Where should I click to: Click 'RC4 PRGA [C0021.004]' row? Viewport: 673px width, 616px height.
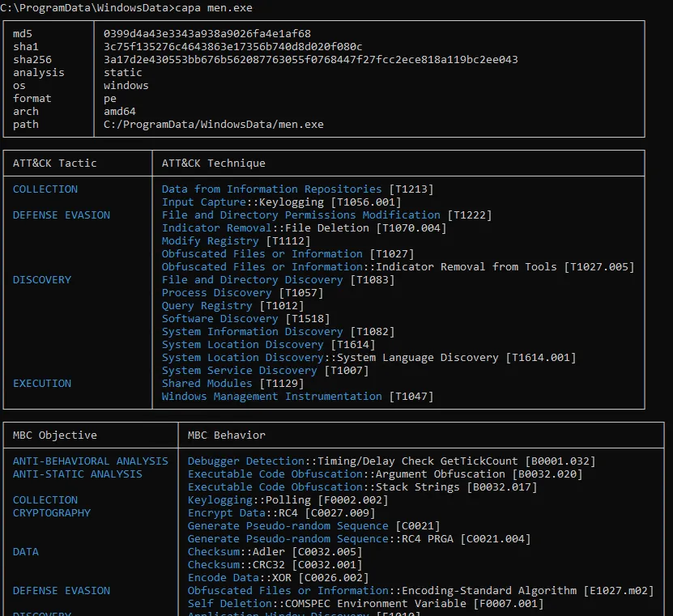(359, 539)
